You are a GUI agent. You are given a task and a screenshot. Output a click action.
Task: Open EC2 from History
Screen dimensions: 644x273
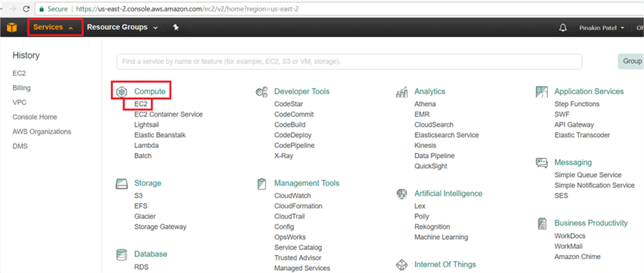19,74
